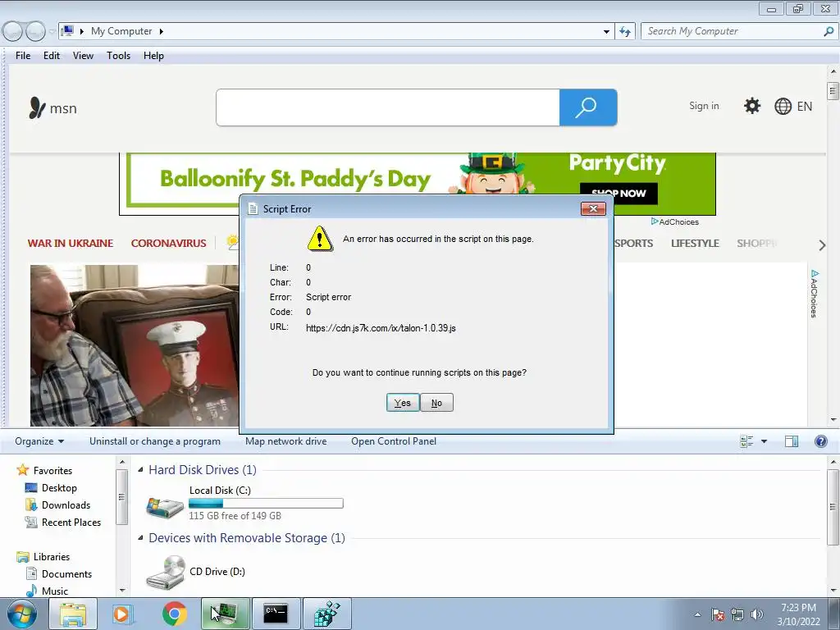Viewport: 840px width, 630px height.
Task: Collapse Devices with Removable Storage group
Action: pyautogui.click(x=140, y=538)
